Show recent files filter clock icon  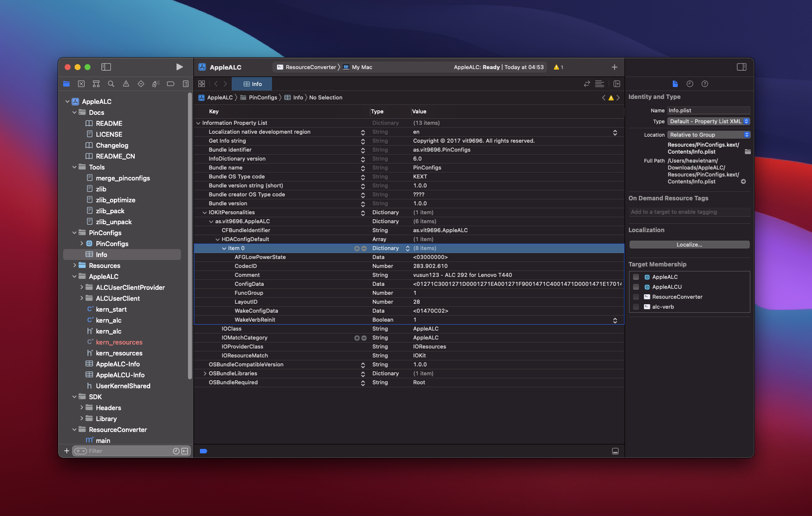pyautogui.click(x=176, y=451)
